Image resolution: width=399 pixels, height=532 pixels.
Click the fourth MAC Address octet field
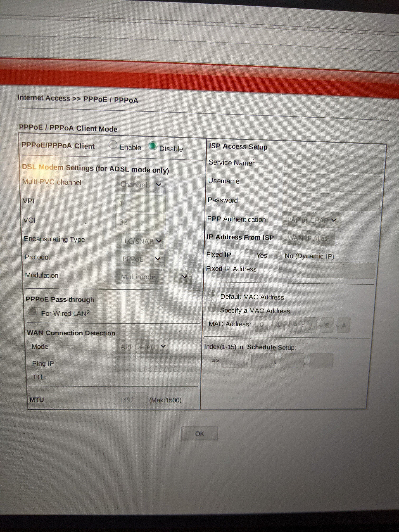tap(310, 325)
